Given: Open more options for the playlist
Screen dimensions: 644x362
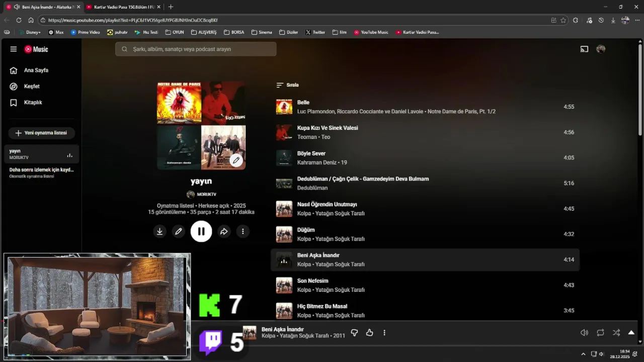Looking at the screenshot, I should tap(243, 231).
